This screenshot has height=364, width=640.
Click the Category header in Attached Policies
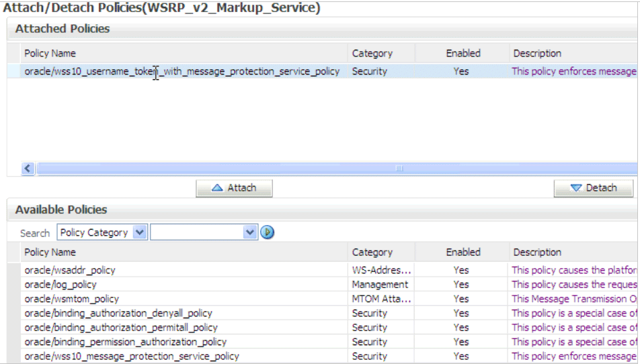click(x=381, y=53)
